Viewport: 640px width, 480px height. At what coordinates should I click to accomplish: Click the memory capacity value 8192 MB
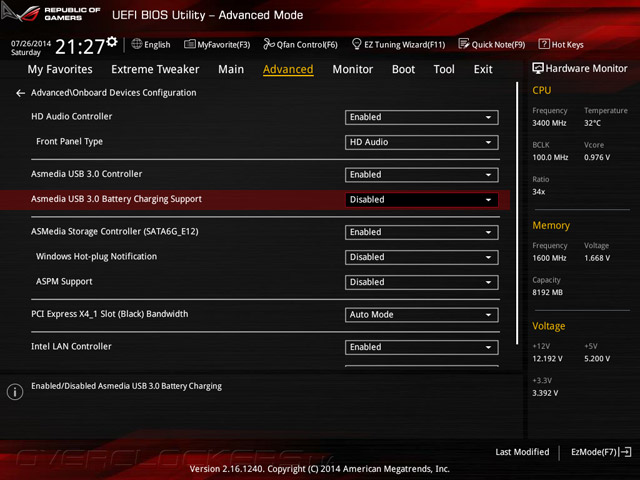coord(547,292)
